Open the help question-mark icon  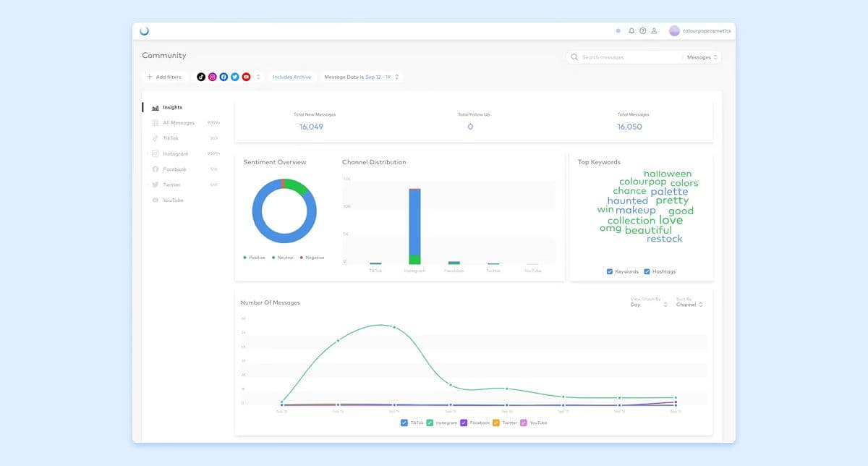coord(642,31)
